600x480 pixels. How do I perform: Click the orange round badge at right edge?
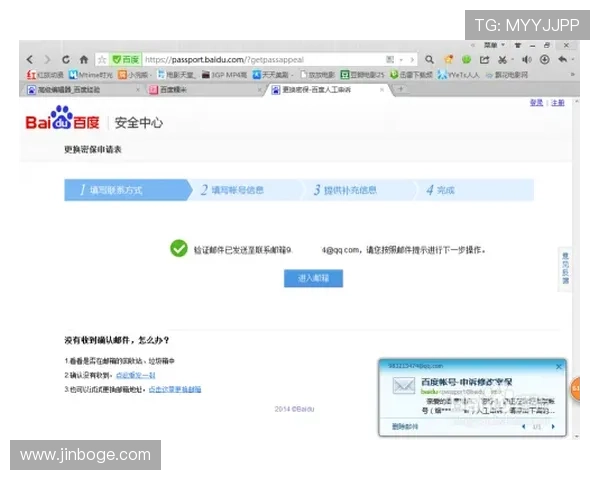575,389
